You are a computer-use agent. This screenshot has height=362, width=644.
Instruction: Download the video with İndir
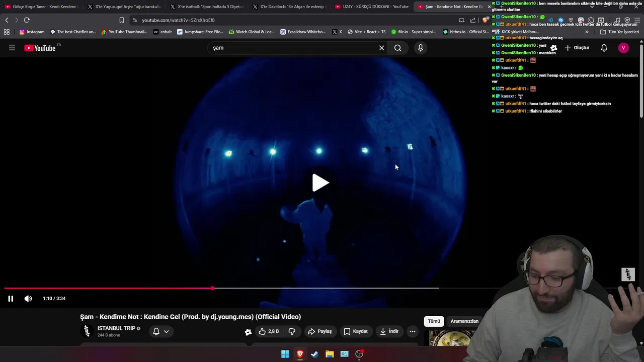[389, 331]
